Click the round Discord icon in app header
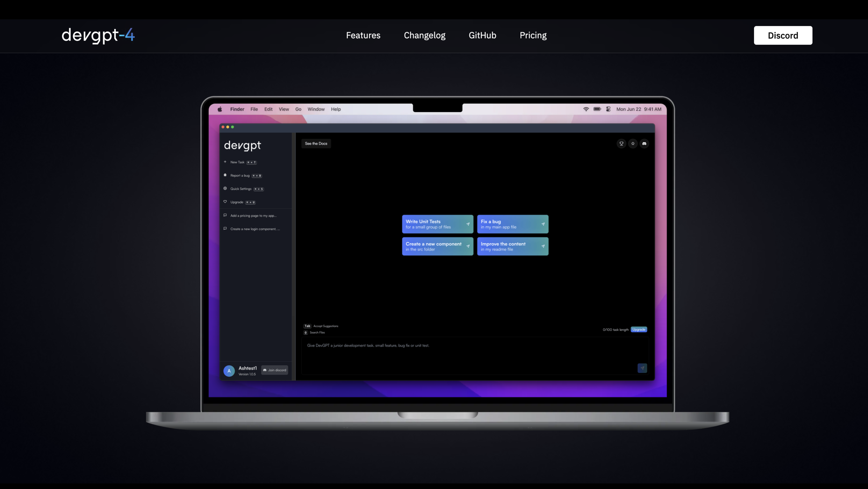868x489 pixels. 644,144
